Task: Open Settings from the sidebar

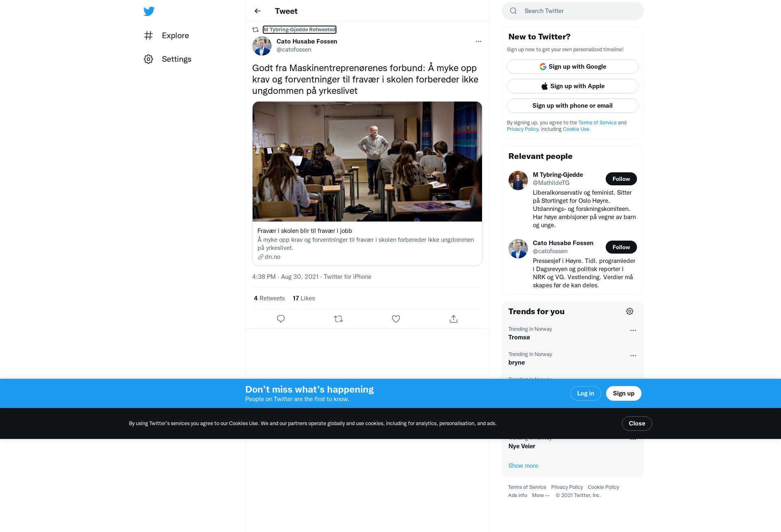Action: (168, 59)
